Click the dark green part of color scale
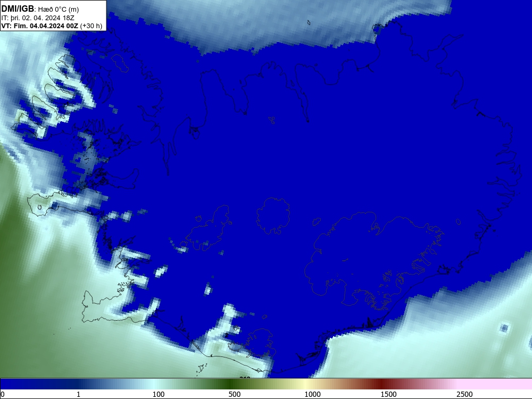This screenshot has height=399, width=532. (x=231, y=384)
